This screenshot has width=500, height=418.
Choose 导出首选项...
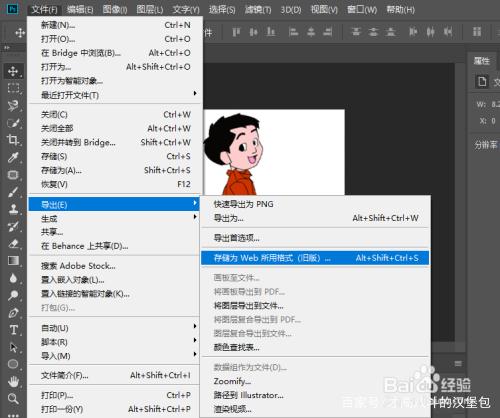315,238
